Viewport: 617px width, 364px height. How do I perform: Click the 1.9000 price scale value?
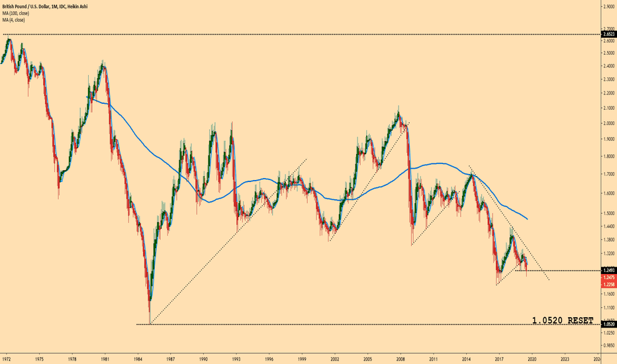coord(609,139)
